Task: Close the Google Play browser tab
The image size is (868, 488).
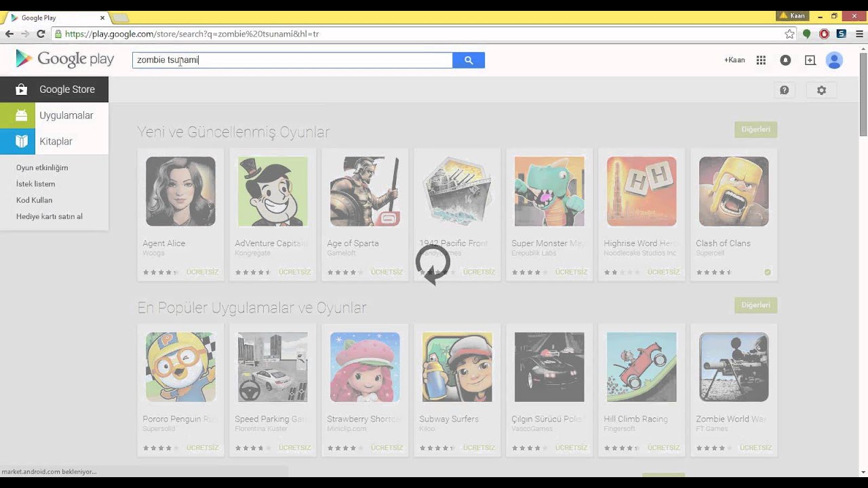Action: pos(103,18)
